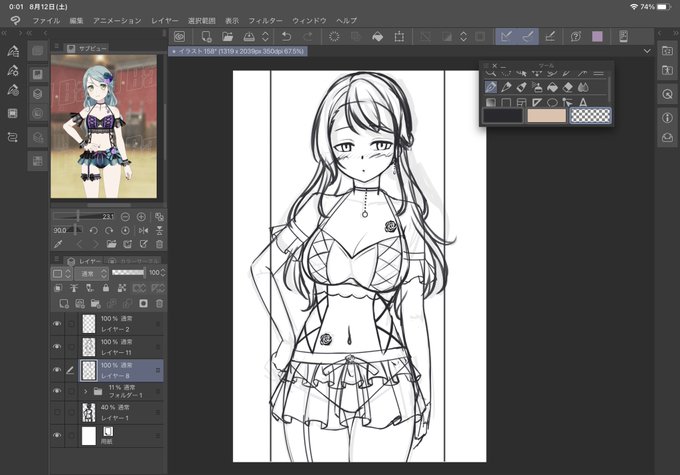Select the Gradient tool in the tool palette
Image resolution: width=680 pixels, height=475 pixels.
coord(490,102)
